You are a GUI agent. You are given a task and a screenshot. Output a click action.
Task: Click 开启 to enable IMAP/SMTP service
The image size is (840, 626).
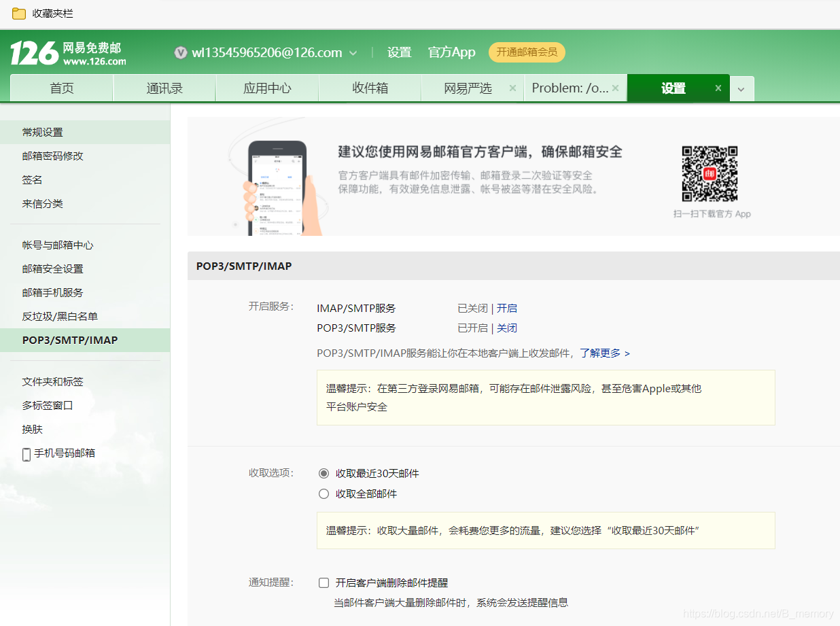(507, 308)
